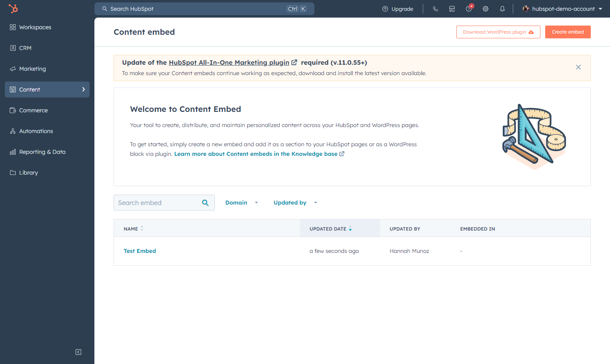Open the settings gear icon
Image resolution: width=610 pixels, height=364 pixels.
click(x=486, y=9)
